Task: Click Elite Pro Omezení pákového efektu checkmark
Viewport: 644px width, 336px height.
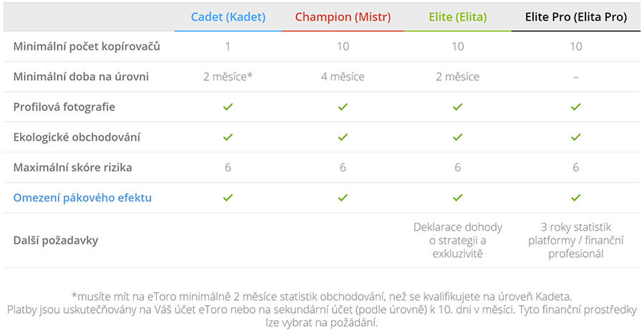Action: point(576,198)
